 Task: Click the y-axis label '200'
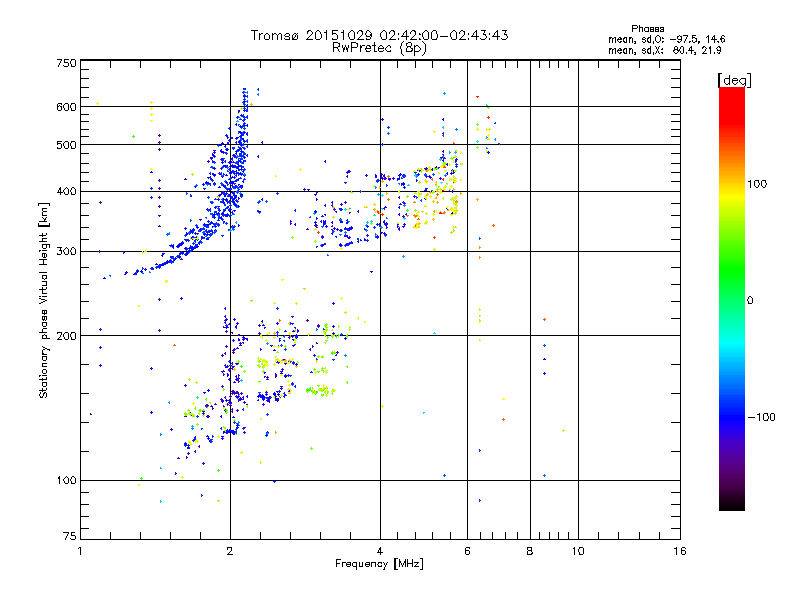66,336
